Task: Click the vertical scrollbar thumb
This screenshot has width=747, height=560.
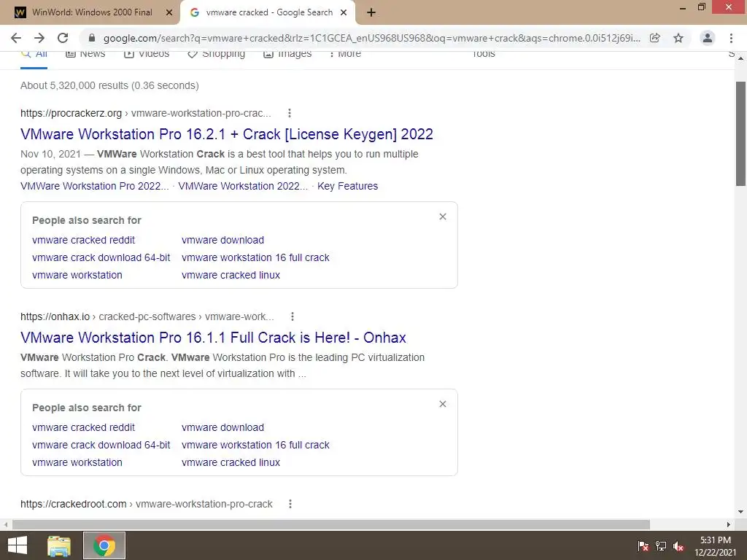Action: coord(740,133)
